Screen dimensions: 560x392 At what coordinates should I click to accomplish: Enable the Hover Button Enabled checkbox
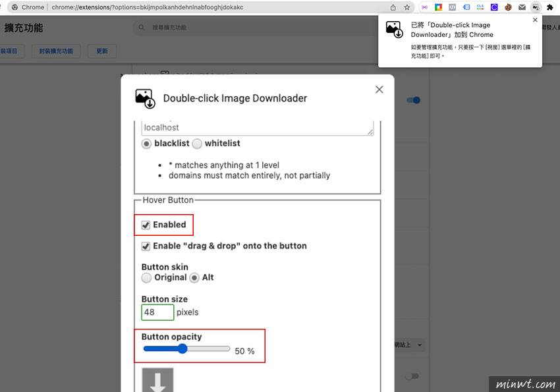tap(146, 225)
